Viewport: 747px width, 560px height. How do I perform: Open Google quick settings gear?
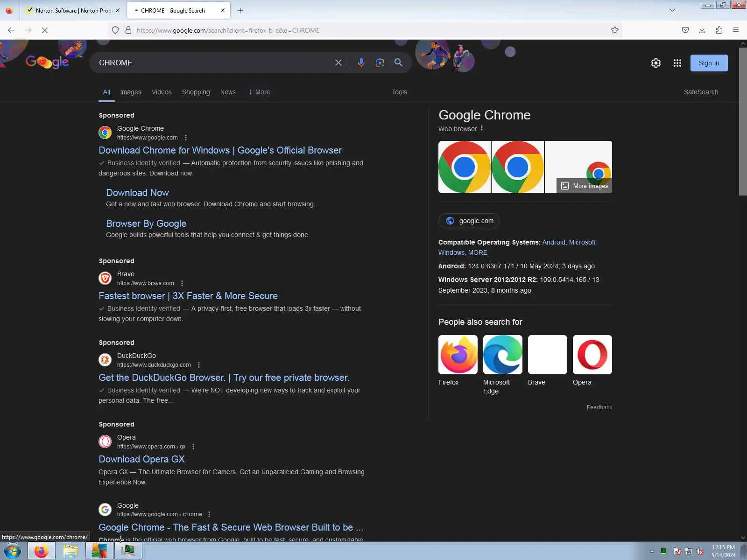coord(656,63)
